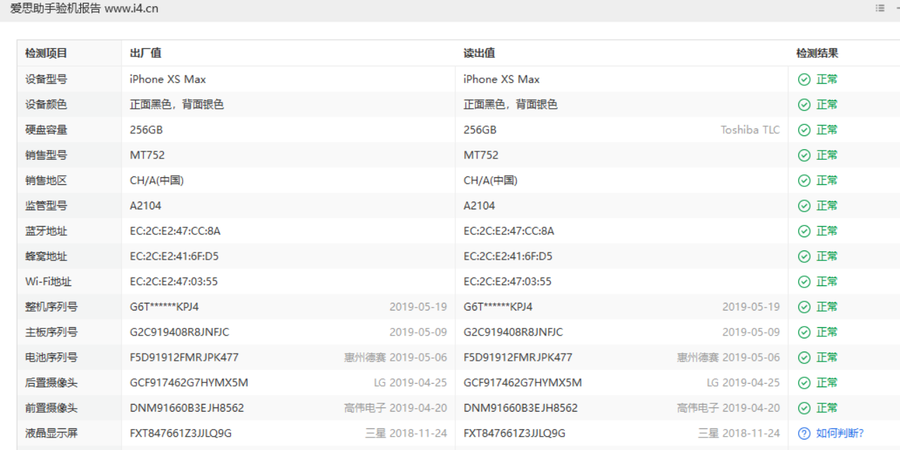Viewport: 900px width, 450px height.
Task: Click the 如何判断? link in 液晶显示屏 row
Action: coord(840,433)
